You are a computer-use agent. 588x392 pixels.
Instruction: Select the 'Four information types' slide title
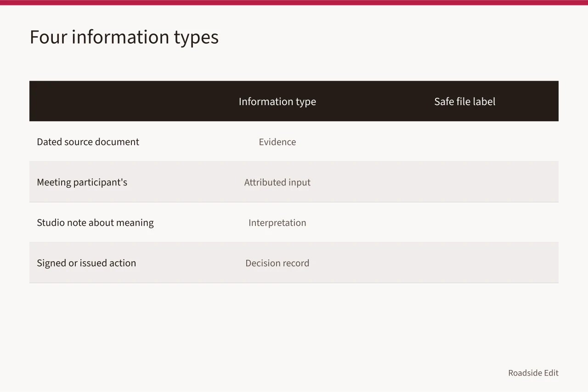pos(124,37)
